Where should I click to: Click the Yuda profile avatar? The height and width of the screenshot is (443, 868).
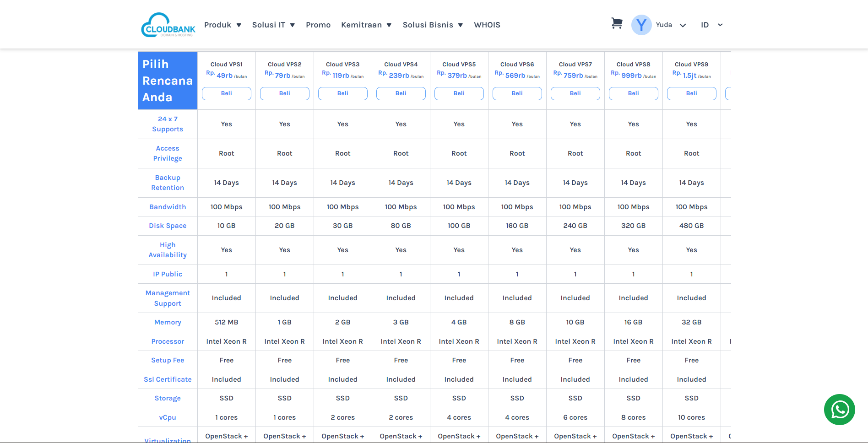[641, 25]
